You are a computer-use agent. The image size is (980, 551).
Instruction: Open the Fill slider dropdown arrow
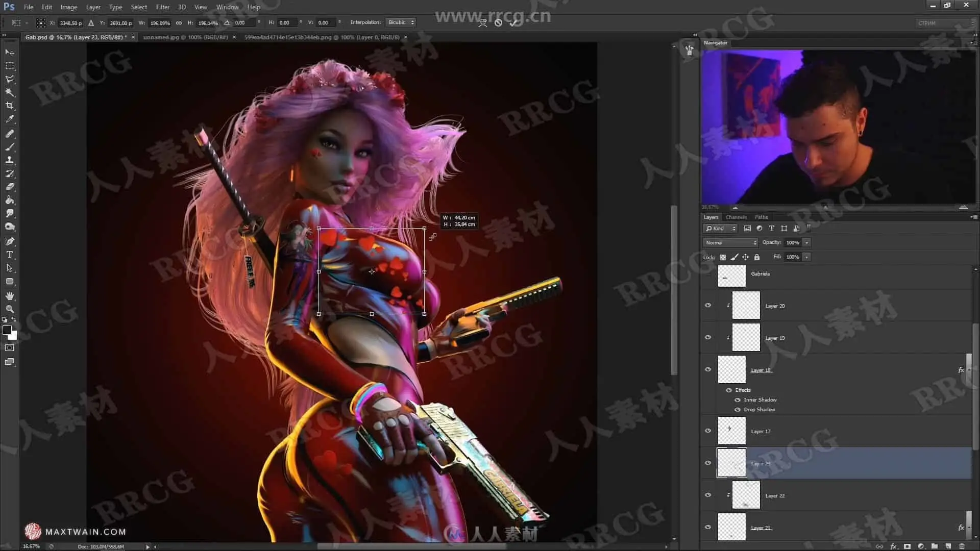point(807,257)
